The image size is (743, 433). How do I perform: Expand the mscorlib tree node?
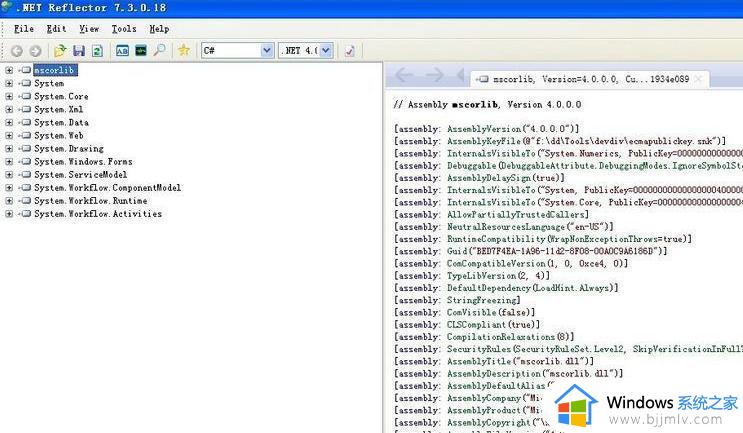(x=9, y=70)
